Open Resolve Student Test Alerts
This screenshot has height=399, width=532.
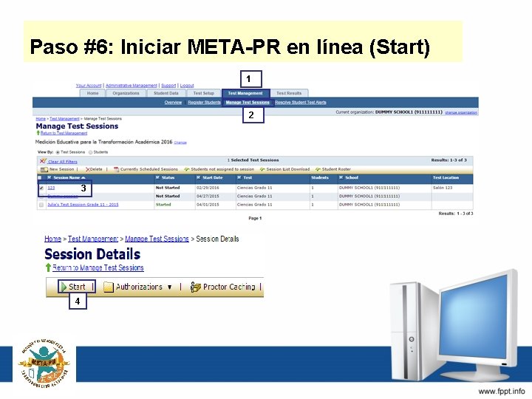click(301, 102)
